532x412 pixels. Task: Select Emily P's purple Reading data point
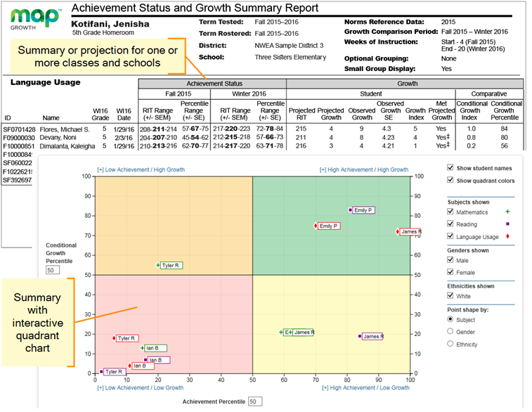click(x=351, y=210)
